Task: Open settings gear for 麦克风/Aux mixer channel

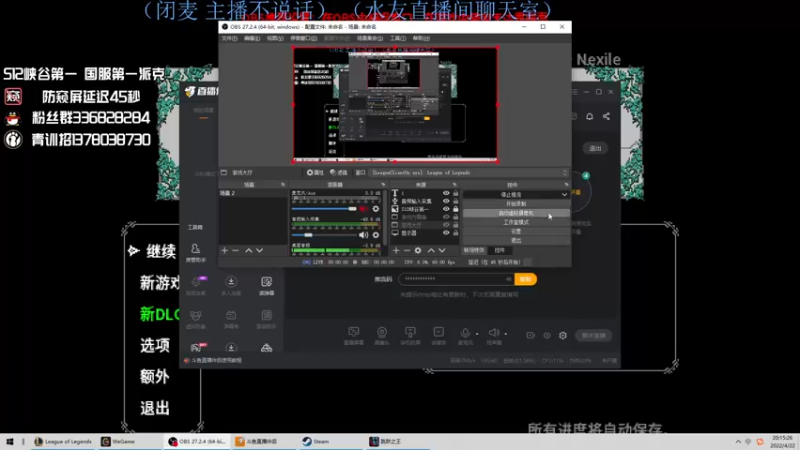Action: coord(376,209)
